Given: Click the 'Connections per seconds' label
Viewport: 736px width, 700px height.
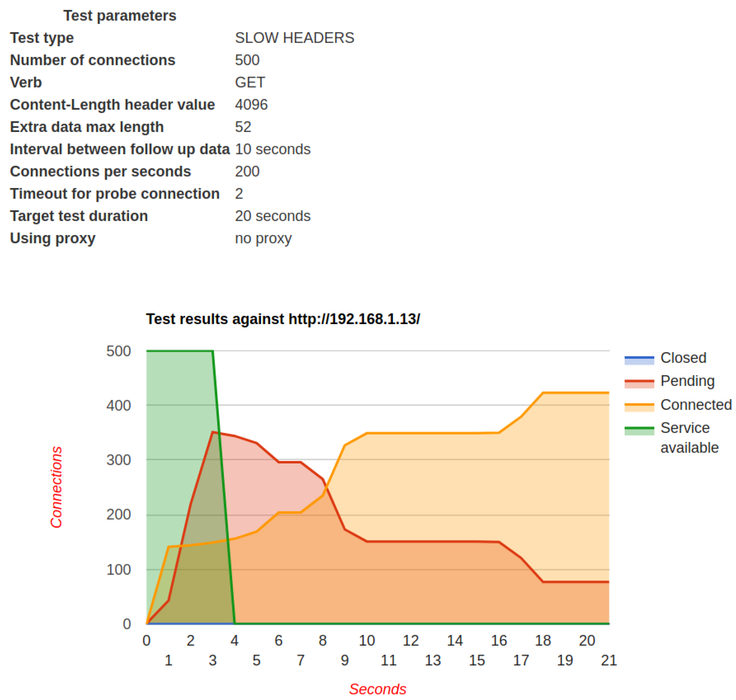Looking at the screenshot, I should click(x=100, y=172).
